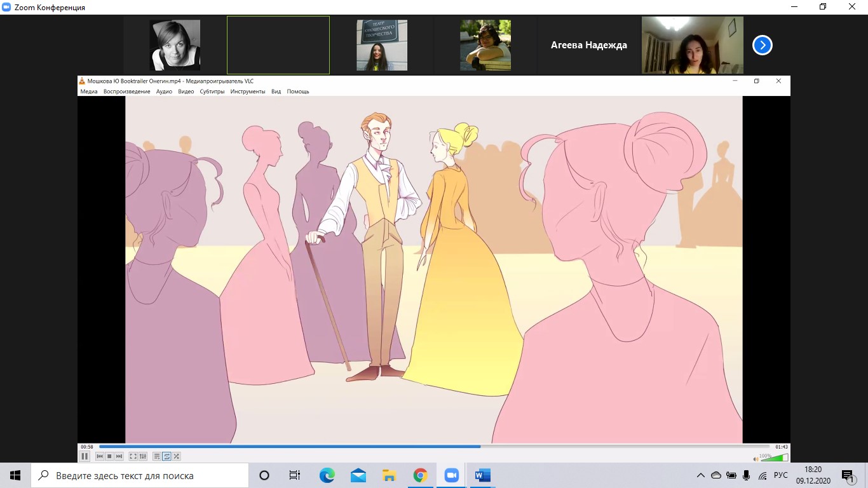Switch РУС input language indicator
The image size is (868, 488).
pyautogui.click(x=781, y=475)
